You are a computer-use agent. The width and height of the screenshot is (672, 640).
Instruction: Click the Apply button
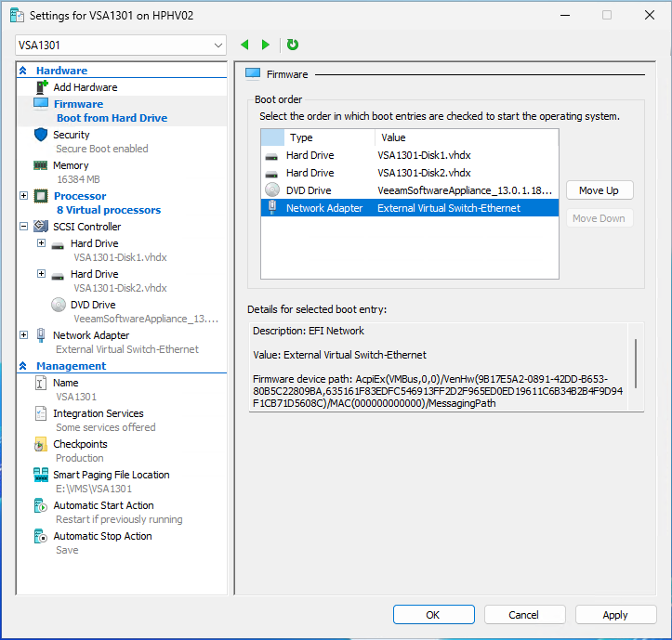614,615
